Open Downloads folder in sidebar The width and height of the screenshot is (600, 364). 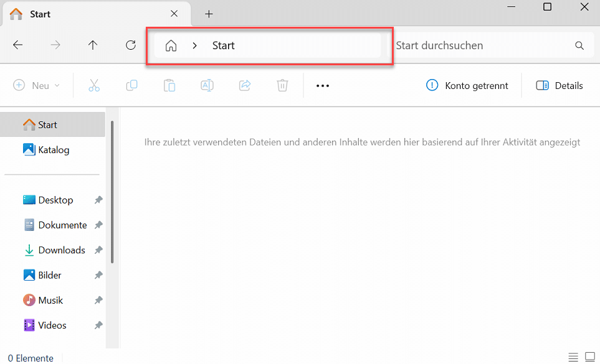(x=61, y=250)
